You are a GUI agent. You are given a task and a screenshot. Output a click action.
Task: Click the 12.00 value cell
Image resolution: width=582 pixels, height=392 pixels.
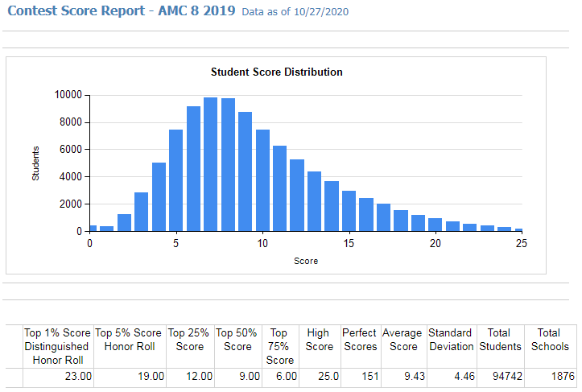[x=190, y=378]
